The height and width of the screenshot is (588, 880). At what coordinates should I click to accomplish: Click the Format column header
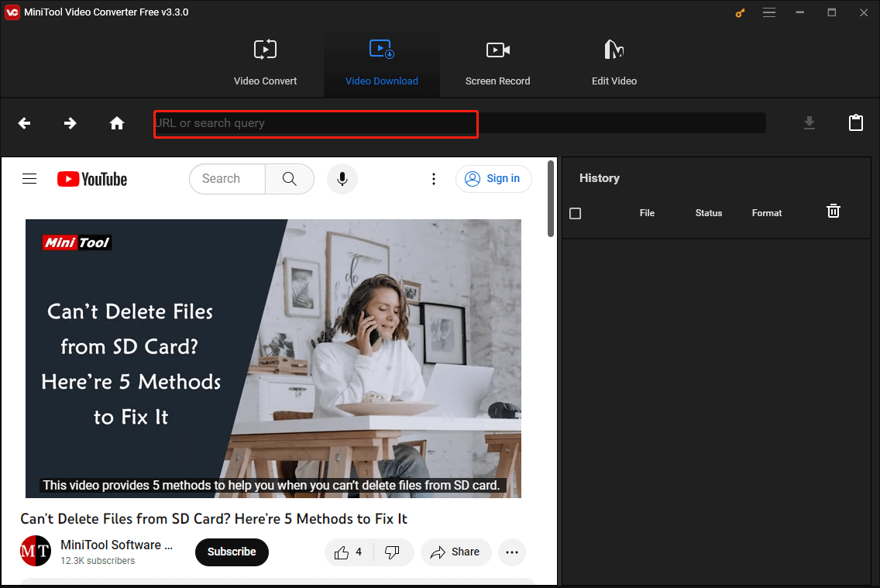point(767,213)
